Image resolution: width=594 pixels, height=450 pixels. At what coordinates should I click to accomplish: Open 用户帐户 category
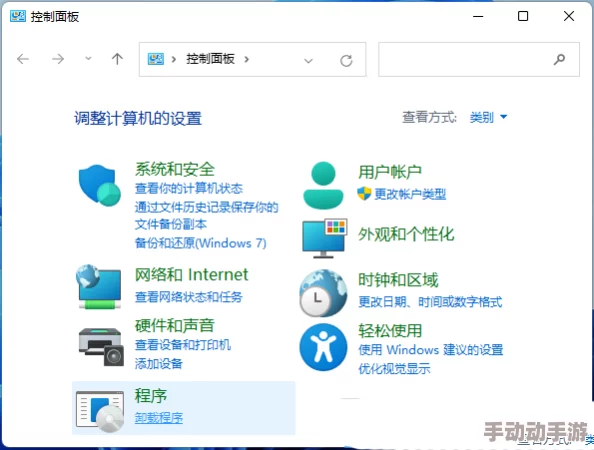(390, 172)
